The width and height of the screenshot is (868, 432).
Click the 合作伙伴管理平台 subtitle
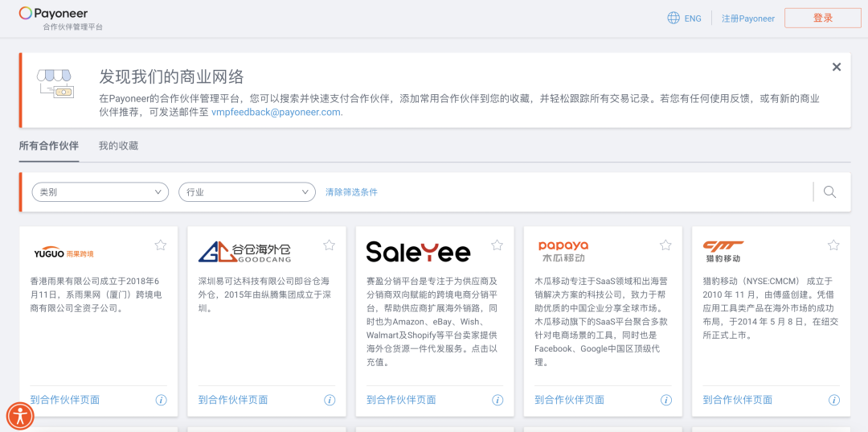point(72,27)
